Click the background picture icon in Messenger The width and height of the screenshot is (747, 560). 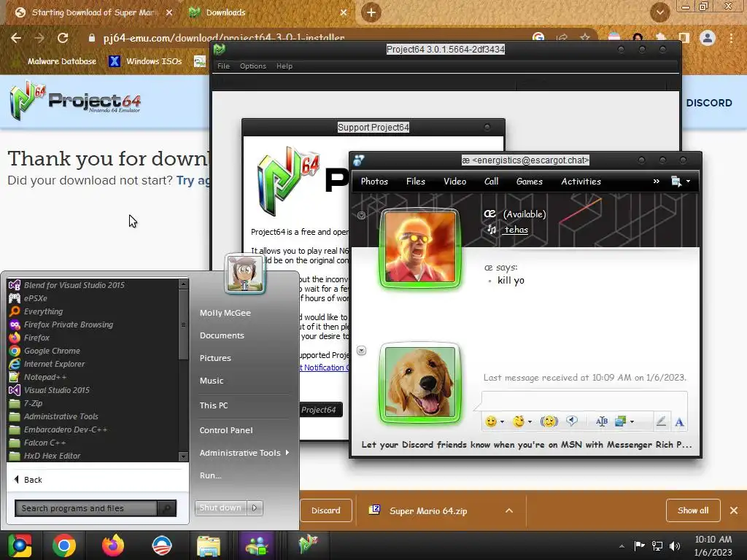coord(621,421)
